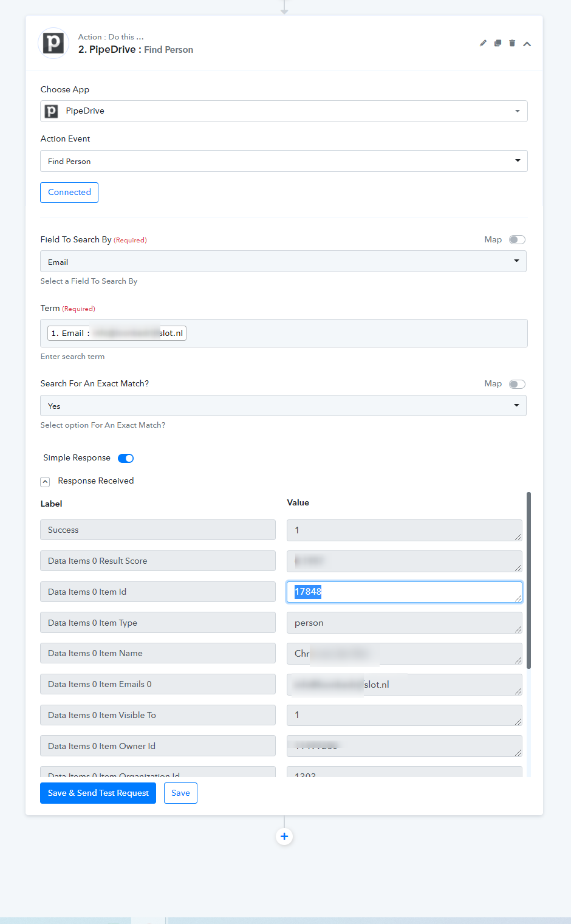Delete step using trash icon
571x924 pixels.
click(512, 43)
